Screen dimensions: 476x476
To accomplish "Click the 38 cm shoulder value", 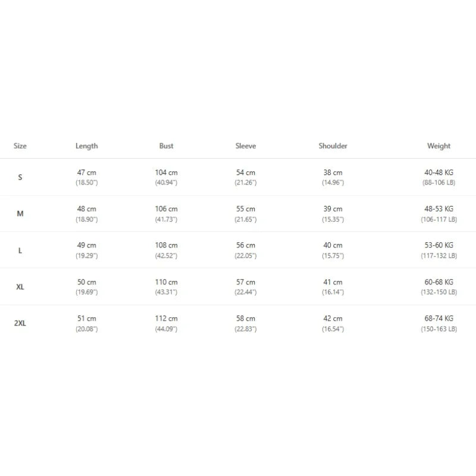I will click(333, 173).
